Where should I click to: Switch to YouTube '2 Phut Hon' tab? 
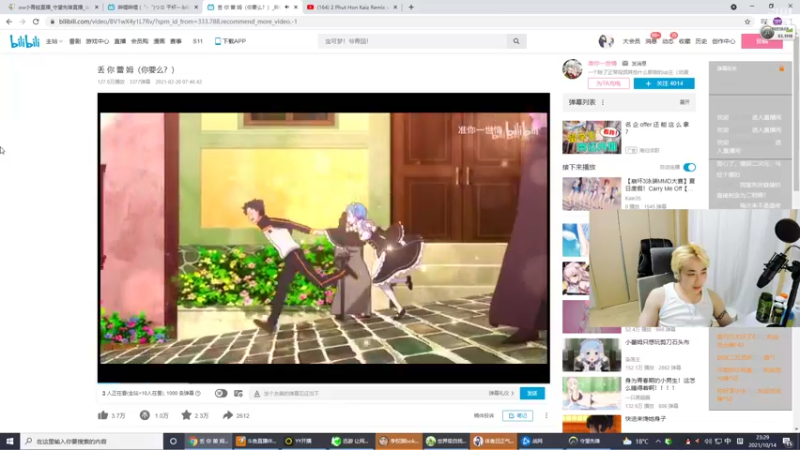click(x=352, y=7)
